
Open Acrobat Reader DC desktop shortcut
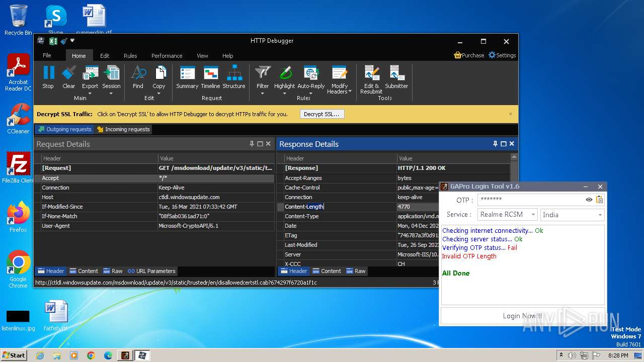[18, 73]
